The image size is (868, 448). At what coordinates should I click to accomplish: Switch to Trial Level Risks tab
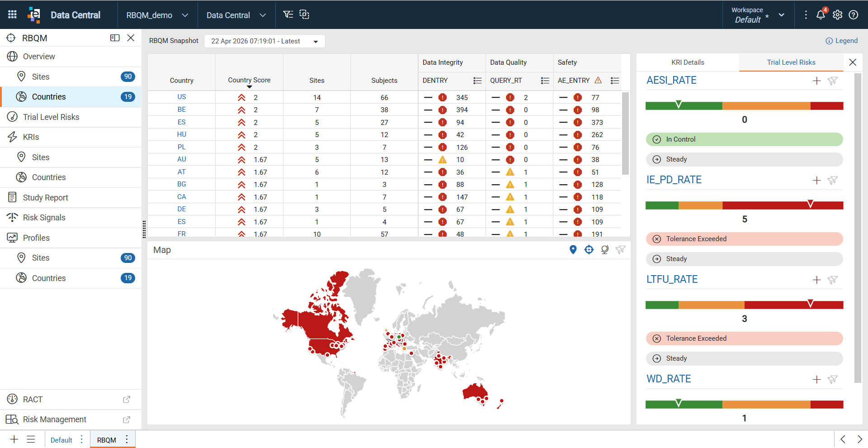click(791, 62)
